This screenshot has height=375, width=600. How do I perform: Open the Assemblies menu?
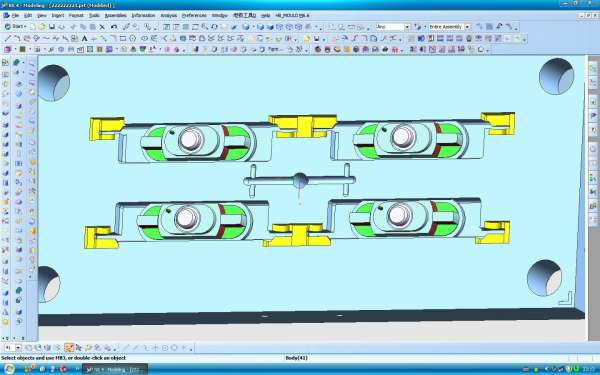point(116,16)
